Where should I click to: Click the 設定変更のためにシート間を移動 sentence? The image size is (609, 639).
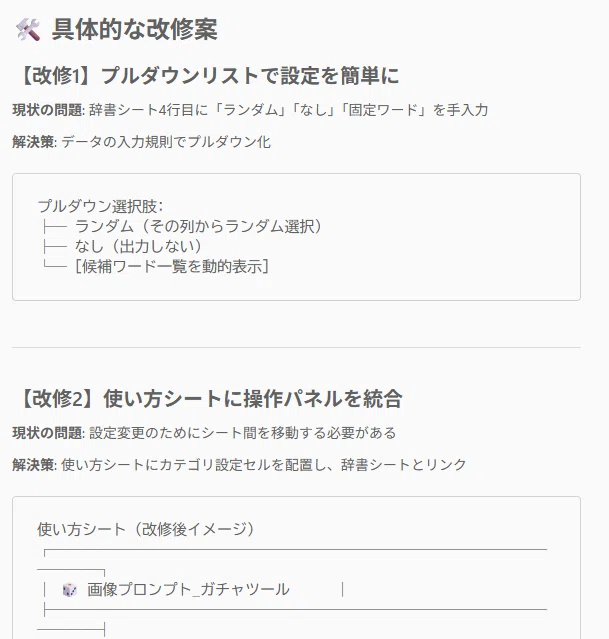pos(243,433)
